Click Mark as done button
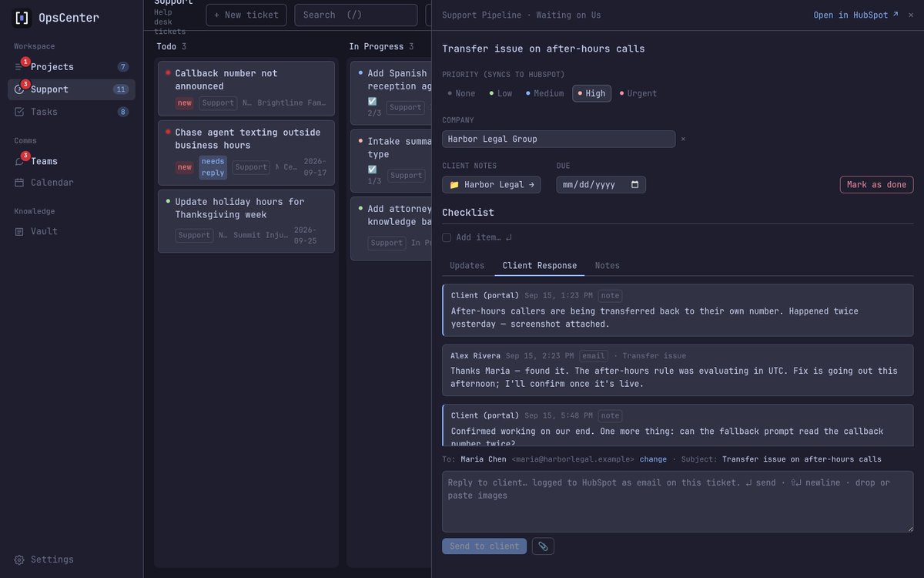The height and width of the screenshot is (578, 924). [x=877, y=184]
